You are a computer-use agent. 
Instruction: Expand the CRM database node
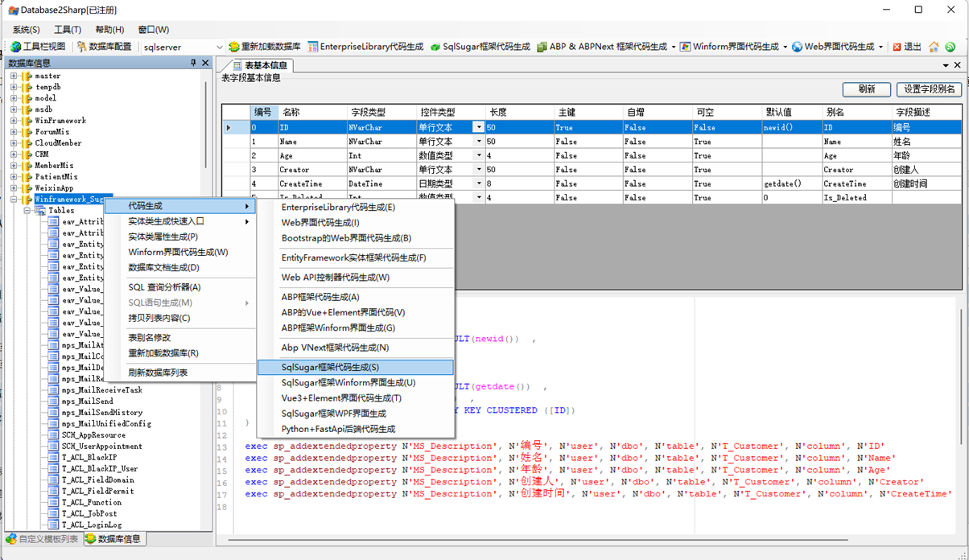14,154
